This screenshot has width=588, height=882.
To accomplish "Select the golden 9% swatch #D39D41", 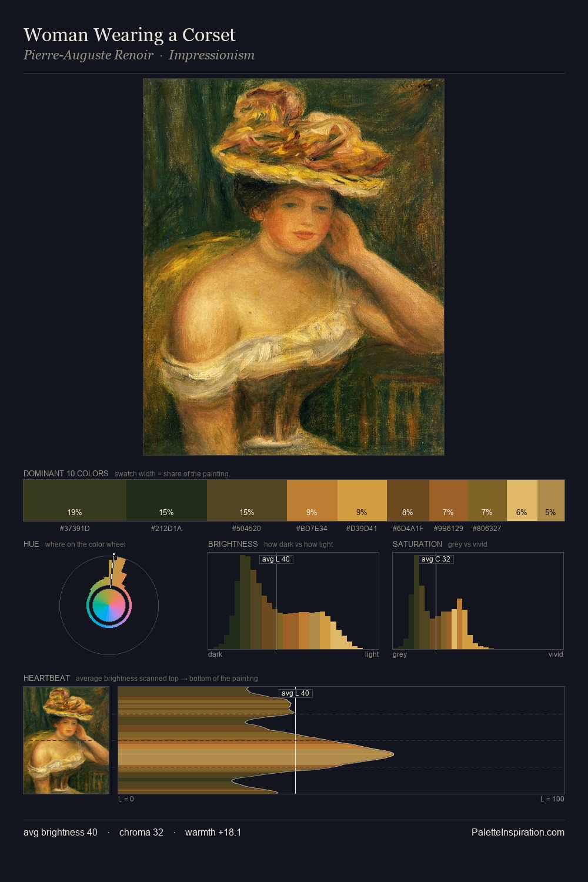I will [x=362, y=500].
